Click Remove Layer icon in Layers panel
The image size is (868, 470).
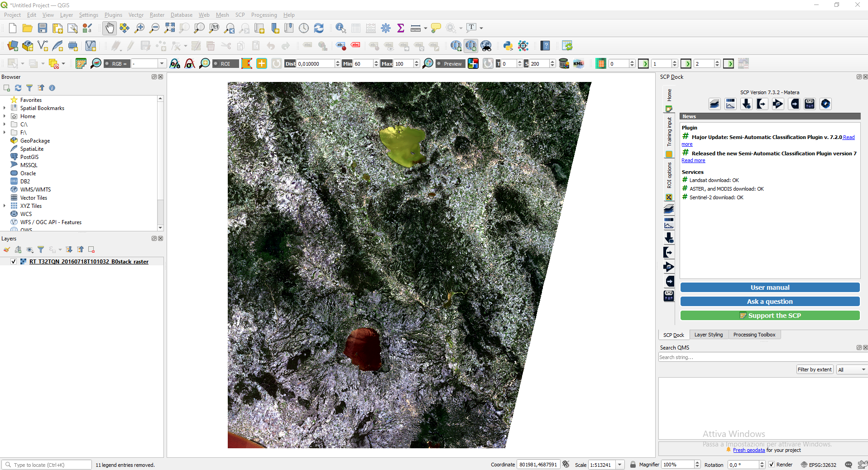pyautogui.click(x=91, y=249)
